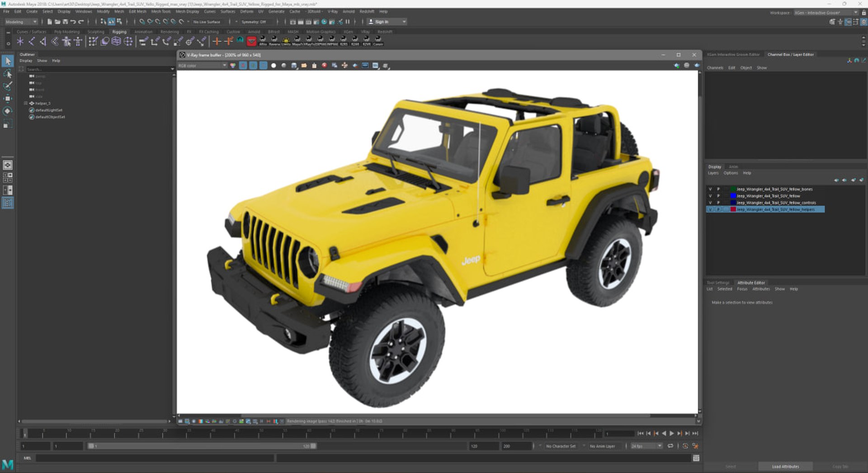Click Redo arrow in status line
The width and height of the screenshot is (868, 473).
point(81,22)
